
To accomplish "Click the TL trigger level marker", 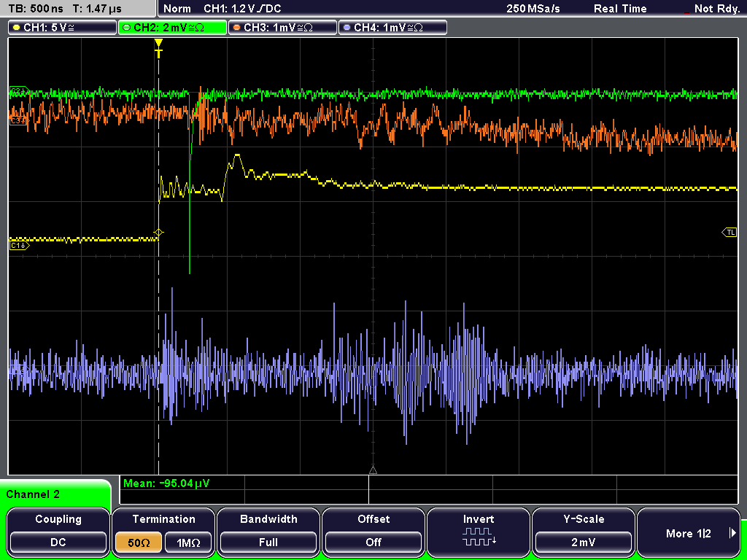I will [x=729, y=233].
